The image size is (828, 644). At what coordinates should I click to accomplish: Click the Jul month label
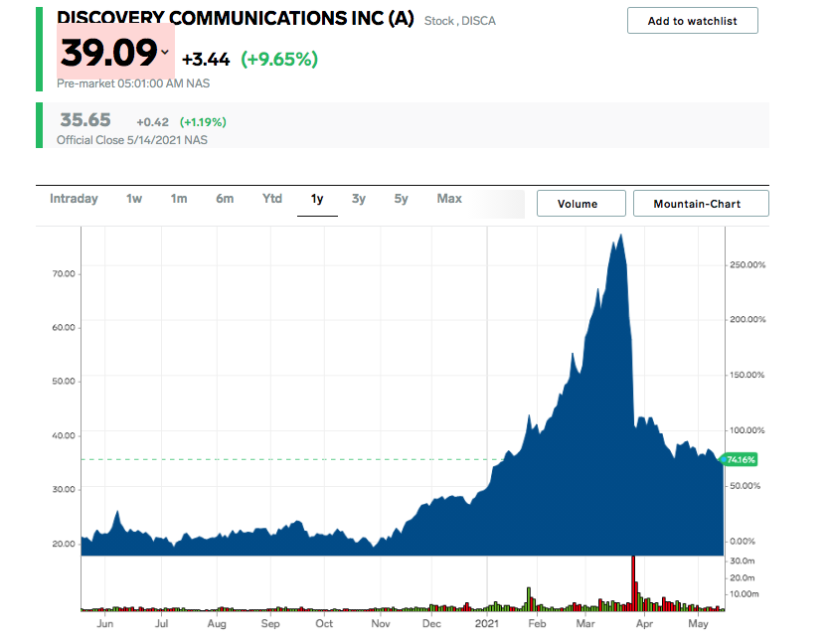(162, 624)
